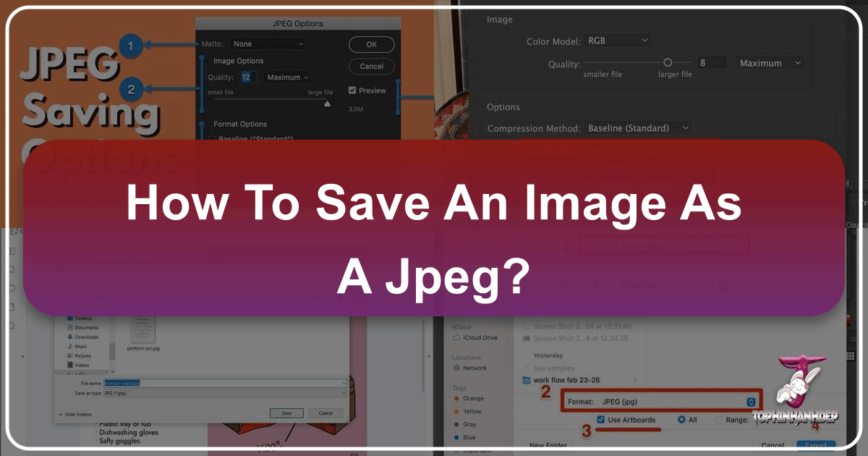Select the "All" radio button near Range
868x456 pixels.
(x=681, y=419)
